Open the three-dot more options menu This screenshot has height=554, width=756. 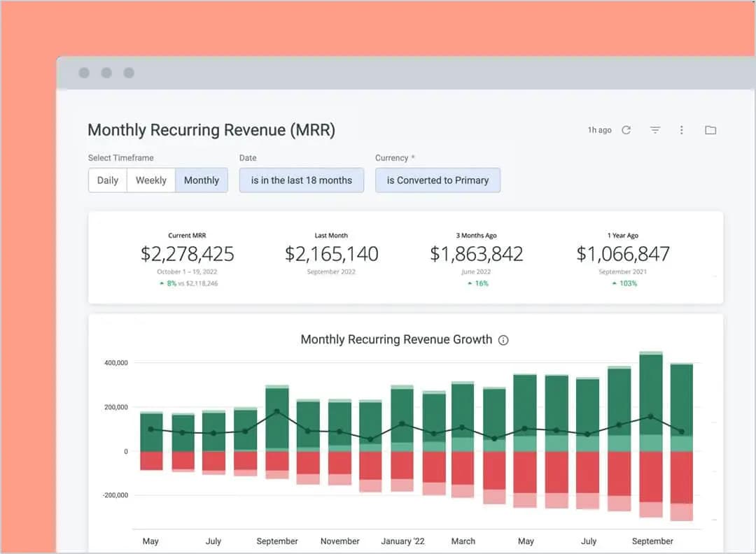(682, 130)
